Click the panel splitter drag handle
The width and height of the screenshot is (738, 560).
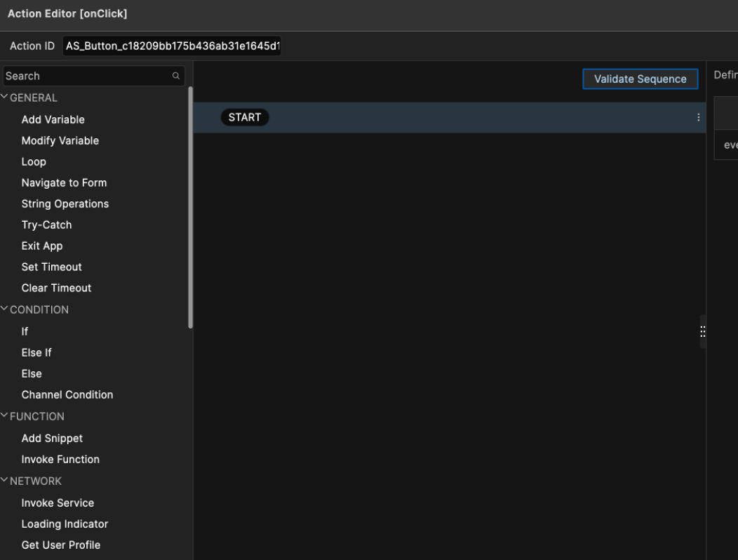[702, 333]
